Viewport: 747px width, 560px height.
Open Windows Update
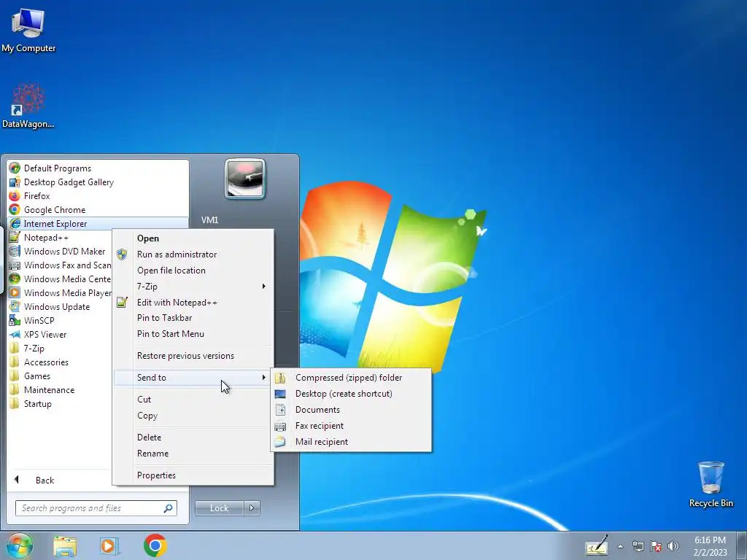coord(60,306)
